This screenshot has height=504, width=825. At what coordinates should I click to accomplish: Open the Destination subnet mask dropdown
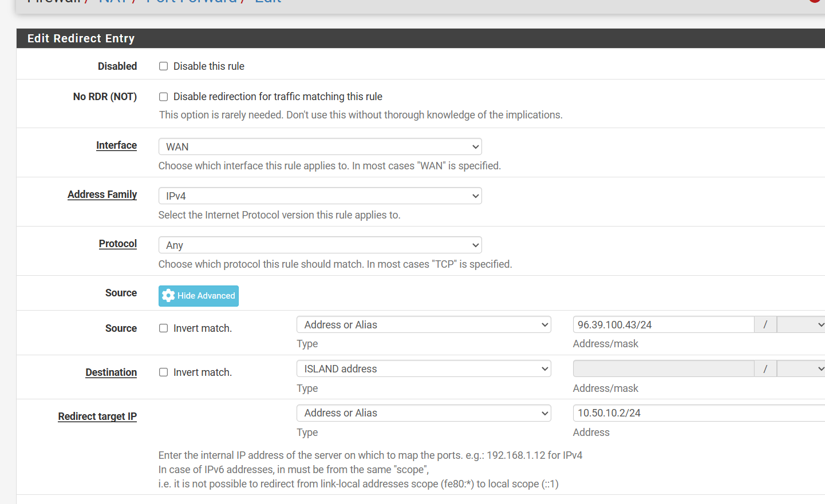pos(800,369)
